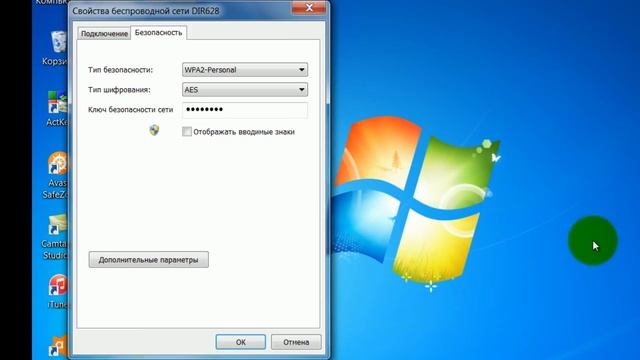
Task: Click the Тип безопасности label text
Action: tap(120, 70)
